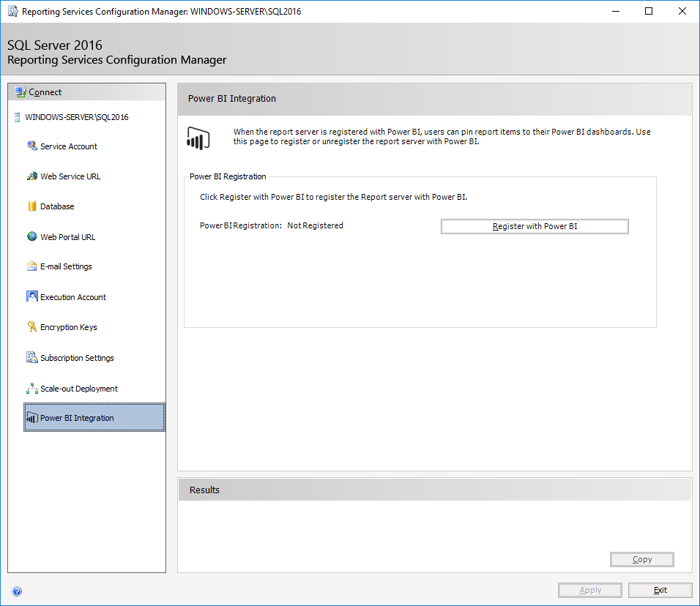Click the E-mail Settings envelope icon
Viewport: 700px width, 606px height.
pos(31,266)
